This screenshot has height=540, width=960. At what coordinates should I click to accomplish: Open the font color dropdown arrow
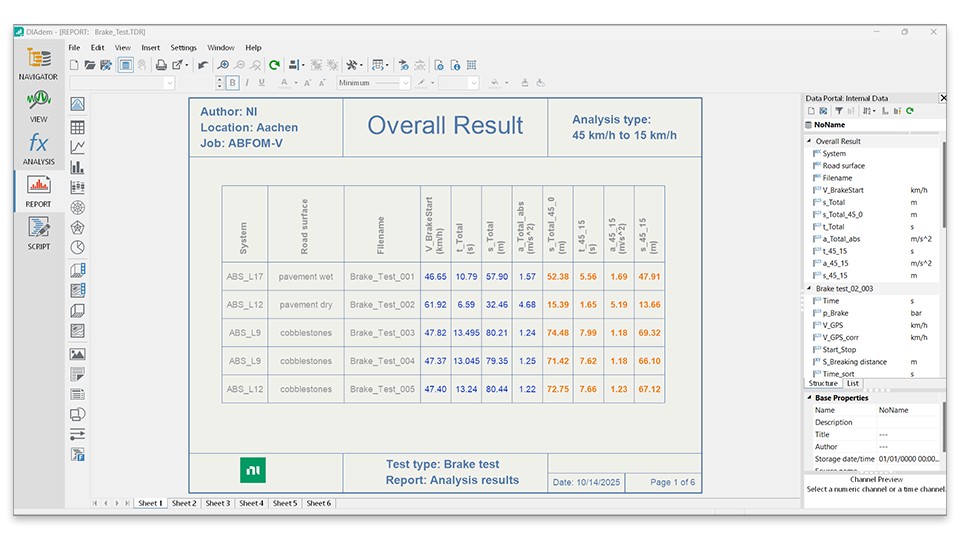coord(295,83)
